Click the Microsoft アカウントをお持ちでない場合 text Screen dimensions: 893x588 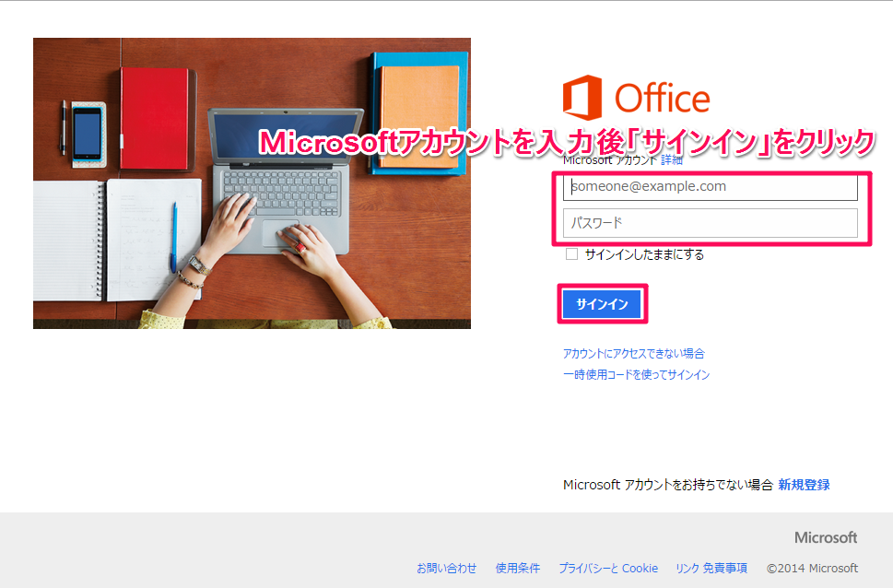[x=667, y=485]
